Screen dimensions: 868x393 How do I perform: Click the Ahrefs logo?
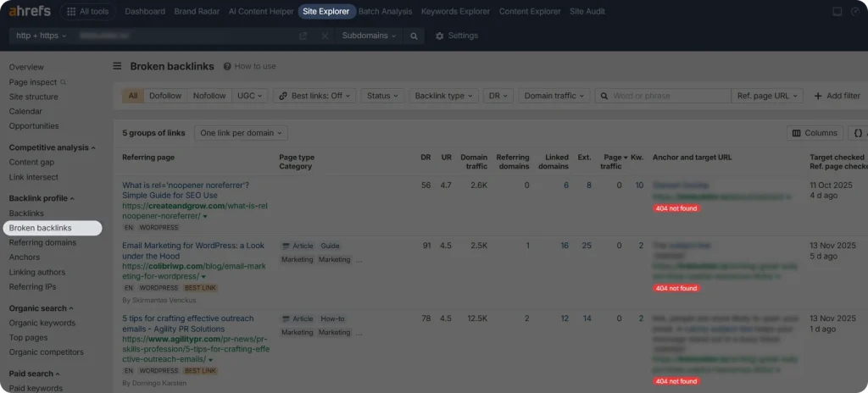30,11
